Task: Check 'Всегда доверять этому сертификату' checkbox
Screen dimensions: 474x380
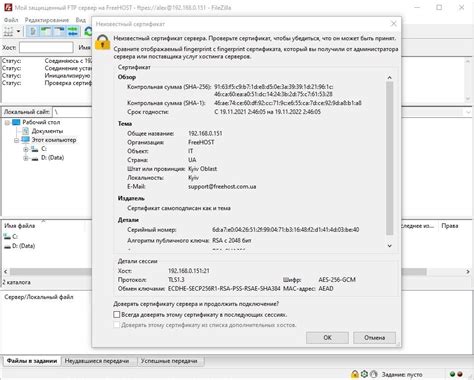Action: 116,314
